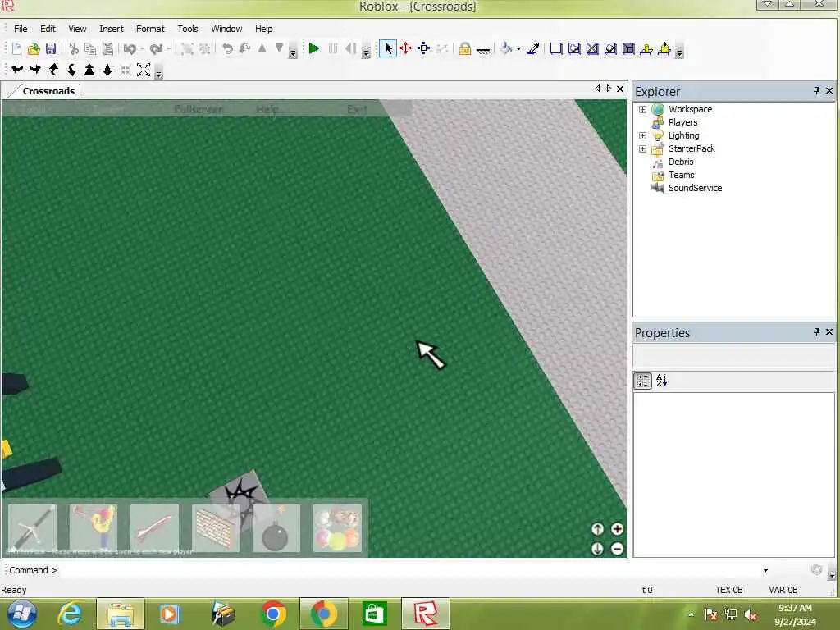The width and height of the screenshot is (840, 630).
Task: Open the run toolbar overflow options
Action: (367, 52)
